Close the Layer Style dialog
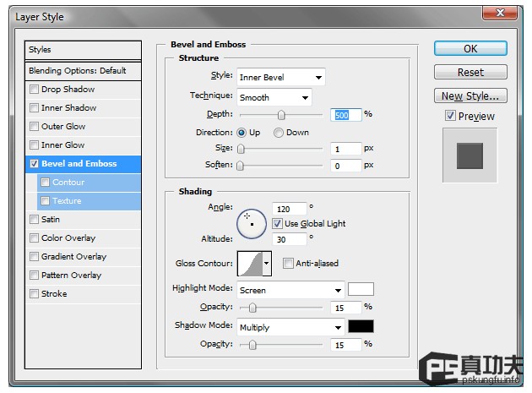 [x=499, y=13]
